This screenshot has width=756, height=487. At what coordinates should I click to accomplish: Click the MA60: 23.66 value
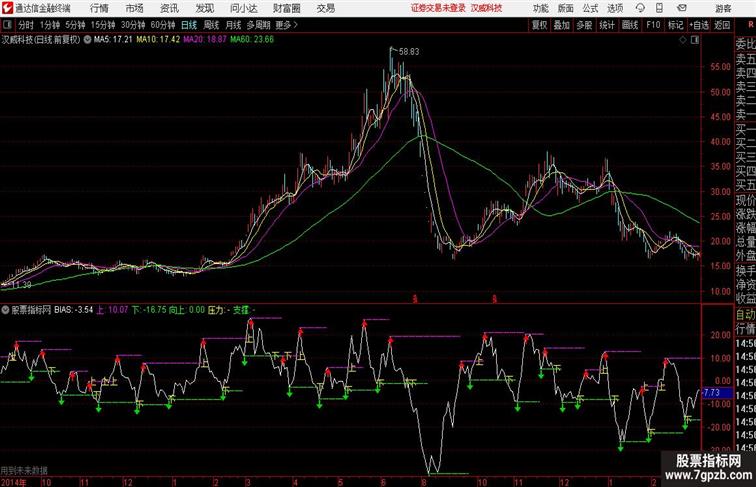[252, 40]
